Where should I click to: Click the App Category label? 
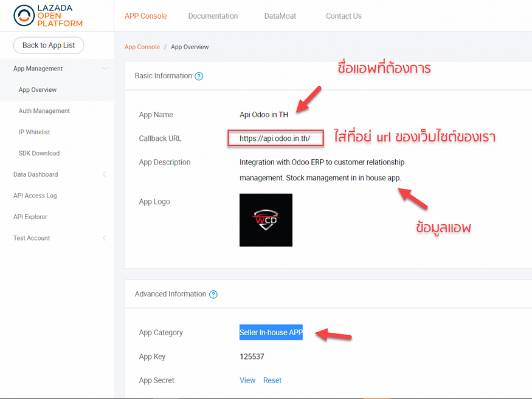[x=161, y=333]
